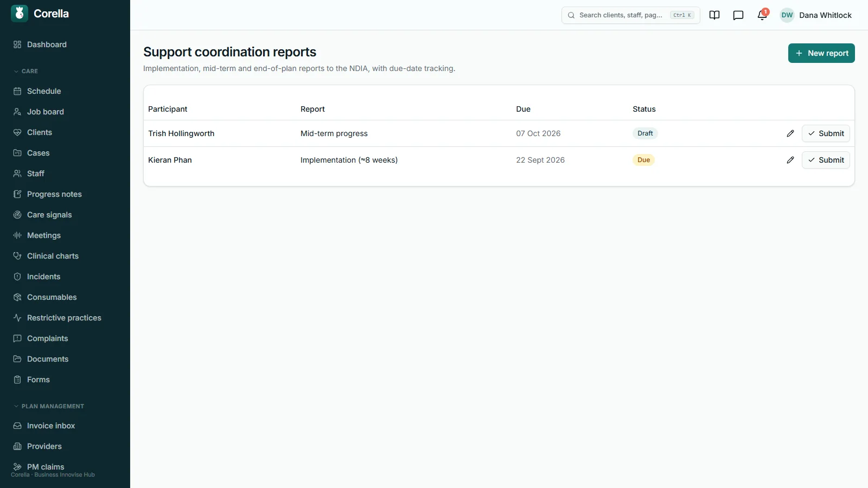868x488 pixels.
Task: Click the Providers building icon
Action: [x=17, y=446]
